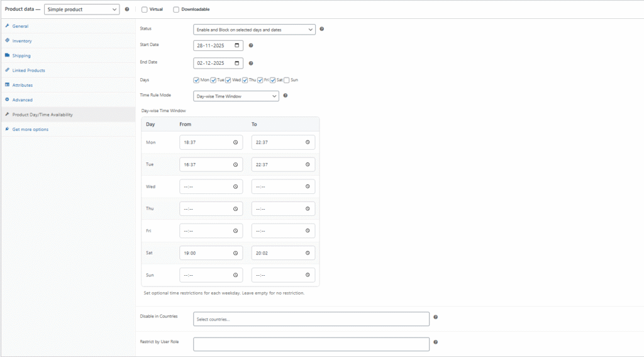
Task: Click the clock icon in Fri From field
Action: coord(235,230)
